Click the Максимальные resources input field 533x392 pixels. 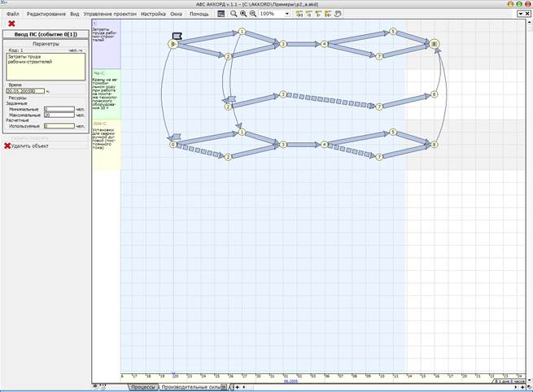[x=59, y=115]
